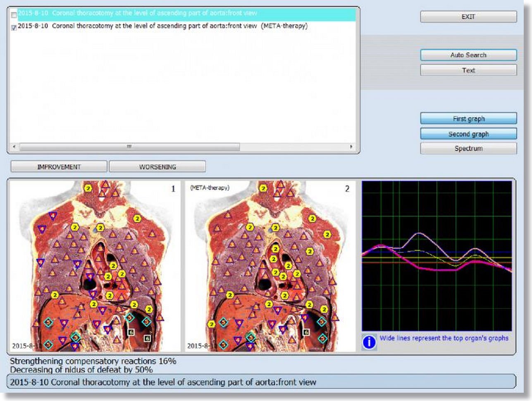Click the top yellow hexagon marker in image 2
Image resolution: width=532 pixels, height=401 pixels.
point(263,188)
